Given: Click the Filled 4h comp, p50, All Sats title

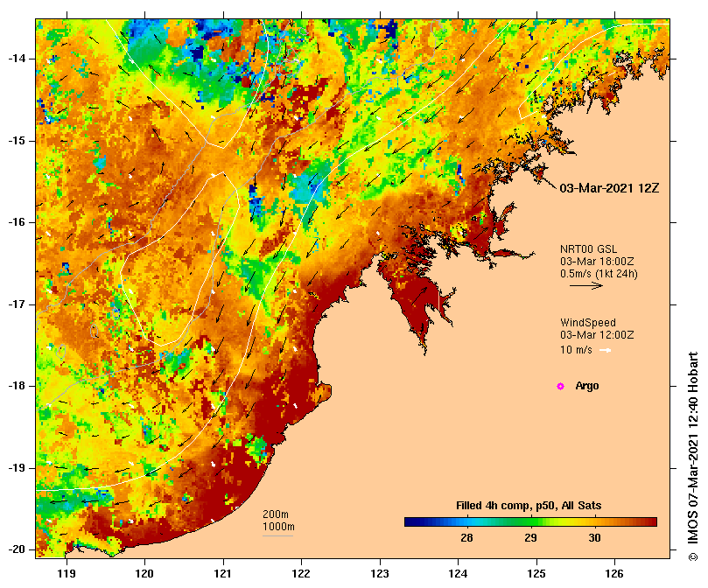Looking at the screenshot, I should 529,506.
